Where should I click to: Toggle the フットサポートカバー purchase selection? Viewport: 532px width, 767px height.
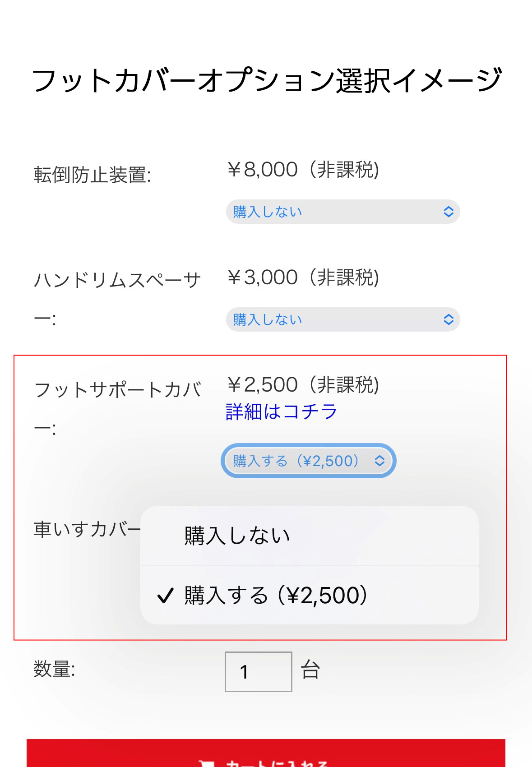pos(308,461)
